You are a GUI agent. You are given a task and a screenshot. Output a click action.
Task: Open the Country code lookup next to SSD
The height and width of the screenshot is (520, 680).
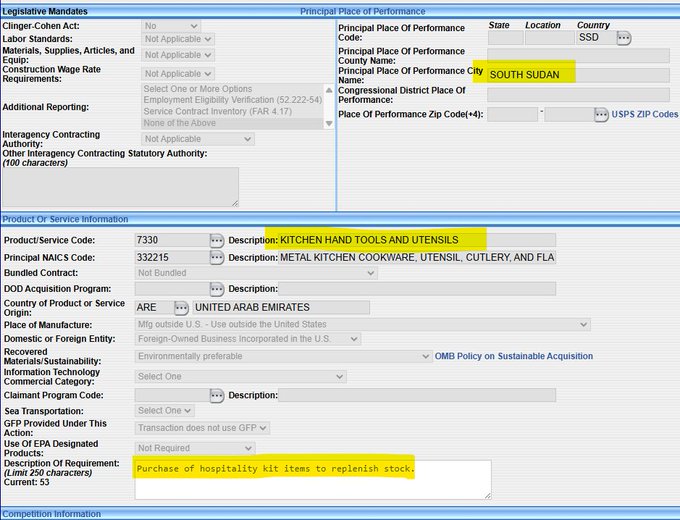pyautogui.click(x=624, y=38)
